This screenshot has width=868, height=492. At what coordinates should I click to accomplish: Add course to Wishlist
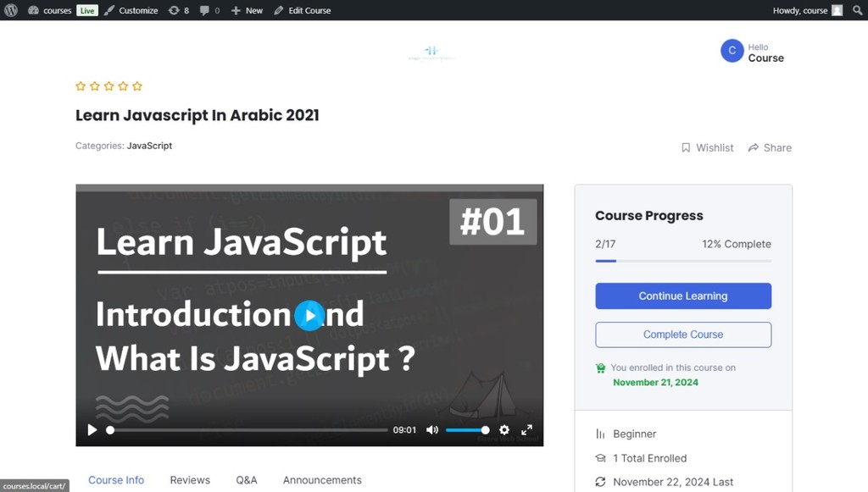point(708,147)
